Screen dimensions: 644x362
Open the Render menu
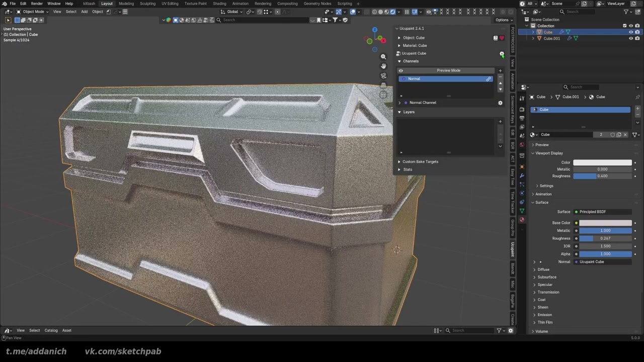(37, 4)
